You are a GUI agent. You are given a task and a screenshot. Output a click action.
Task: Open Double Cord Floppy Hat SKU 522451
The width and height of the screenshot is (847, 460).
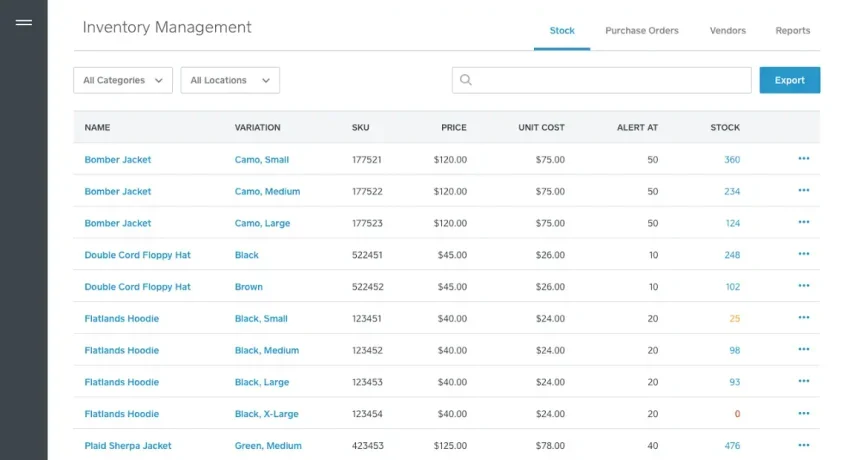point(138,255)
